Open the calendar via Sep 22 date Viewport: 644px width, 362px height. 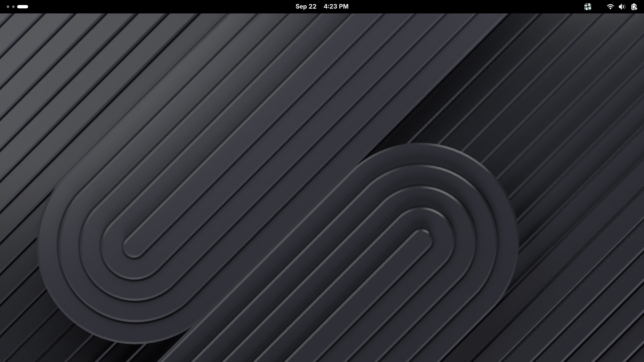(306, 7)
